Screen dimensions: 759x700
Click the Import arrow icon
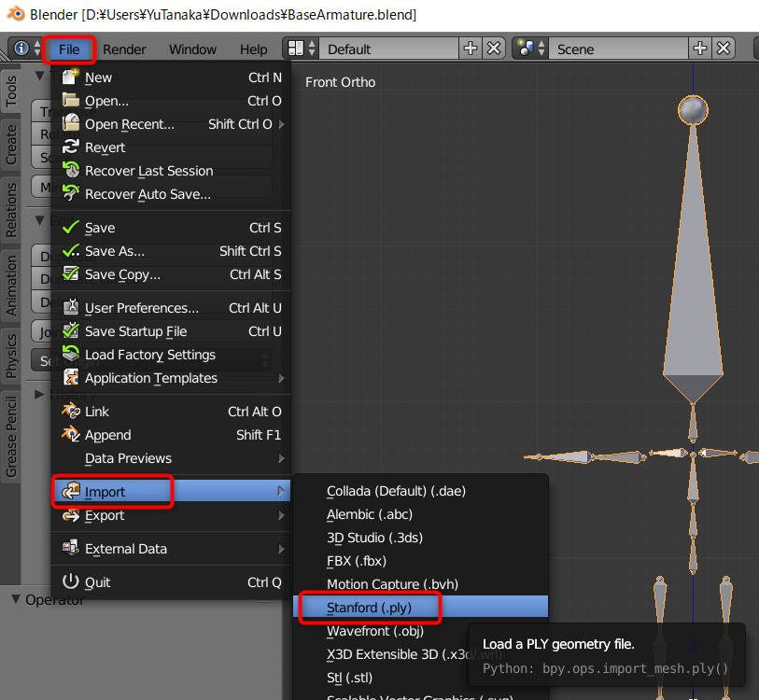click(x=71, y=491)
